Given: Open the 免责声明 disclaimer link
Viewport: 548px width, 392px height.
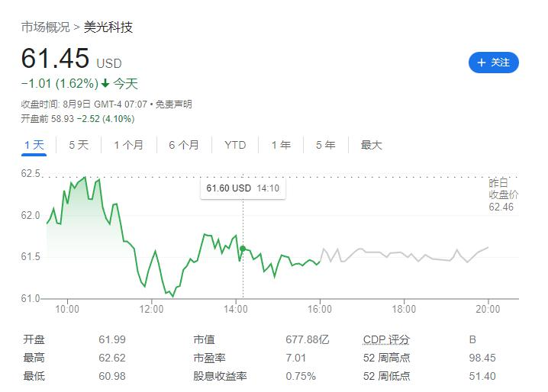Looking at the screenshot, I should click(x=173, y=104).
